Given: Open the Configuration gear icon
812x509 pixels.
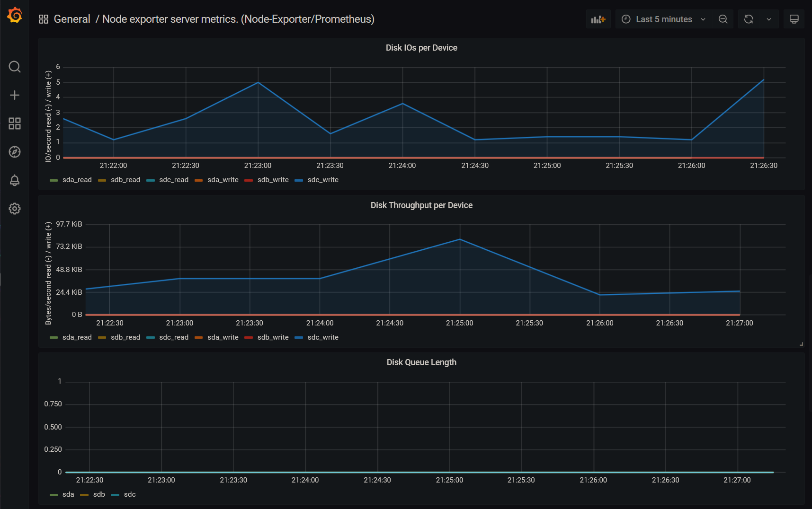Looking at the screenshot, I should click(x=15, y=209).
